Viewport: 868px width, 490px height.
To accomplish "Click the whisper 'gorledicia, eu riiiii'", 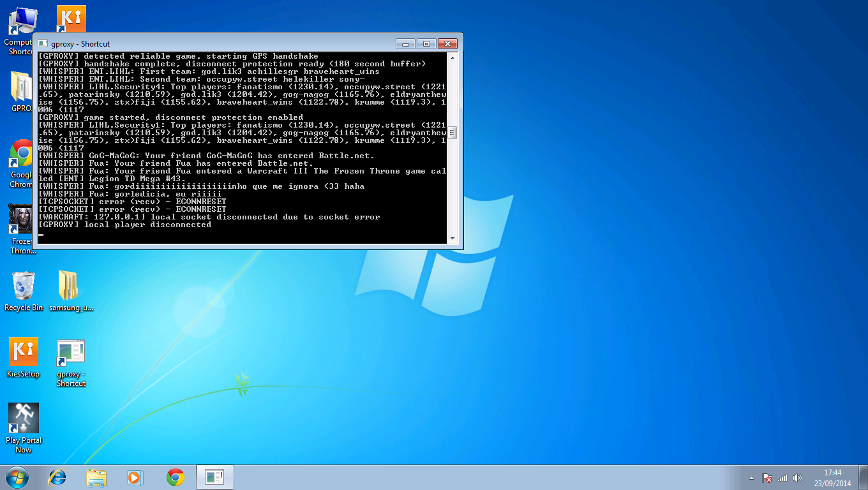I will [x=130, y=194].
